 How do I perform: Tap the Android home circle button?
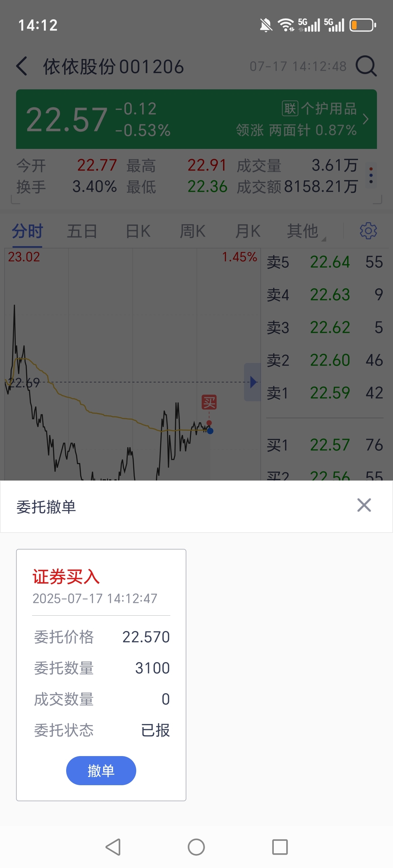196,847
